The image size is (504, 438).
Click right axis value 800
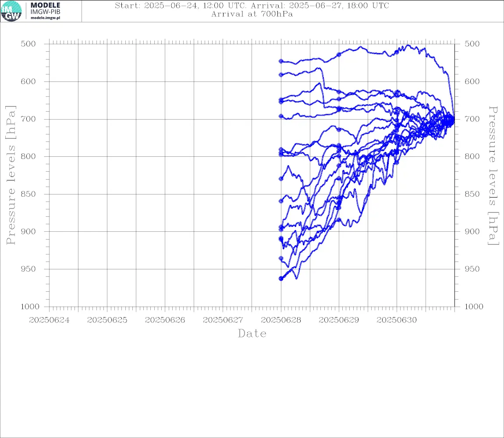472,156
